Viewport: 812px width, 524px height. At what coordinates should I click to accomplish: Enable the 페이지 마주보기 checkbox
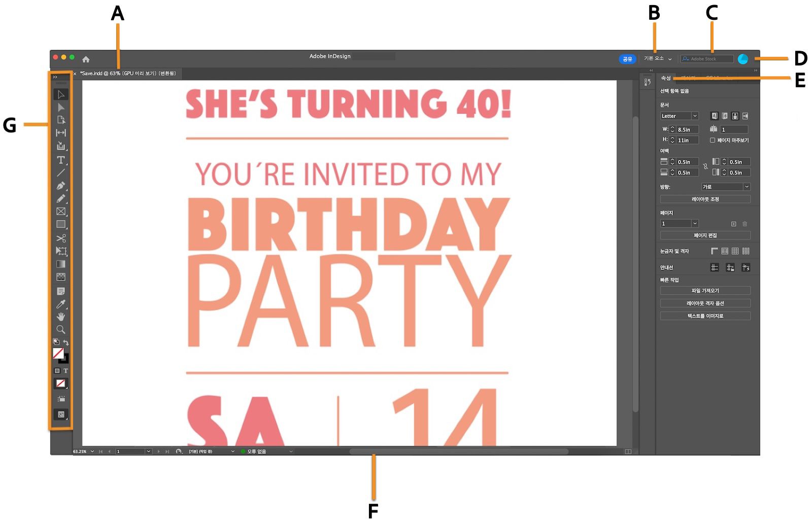pos(713,141)
